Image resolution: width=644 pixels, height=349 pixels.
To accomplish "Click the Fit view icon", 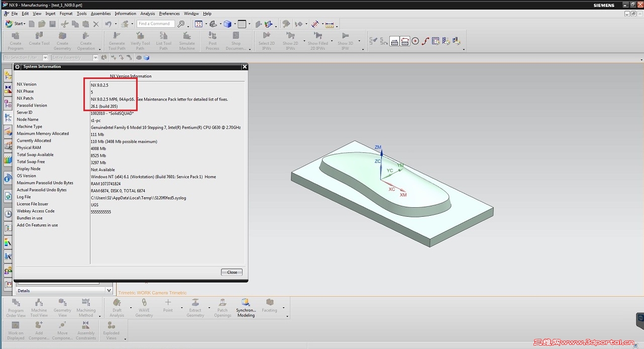I will (x=198, y=24).
